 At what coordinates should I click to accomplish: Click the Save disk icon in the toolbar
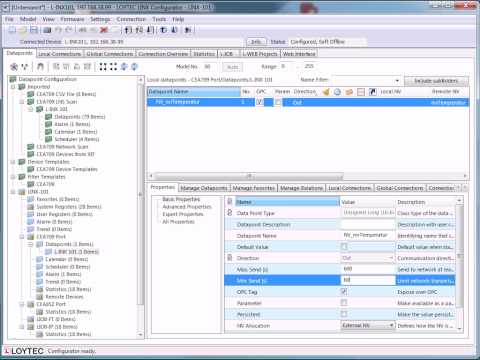[x=34, y=30]
